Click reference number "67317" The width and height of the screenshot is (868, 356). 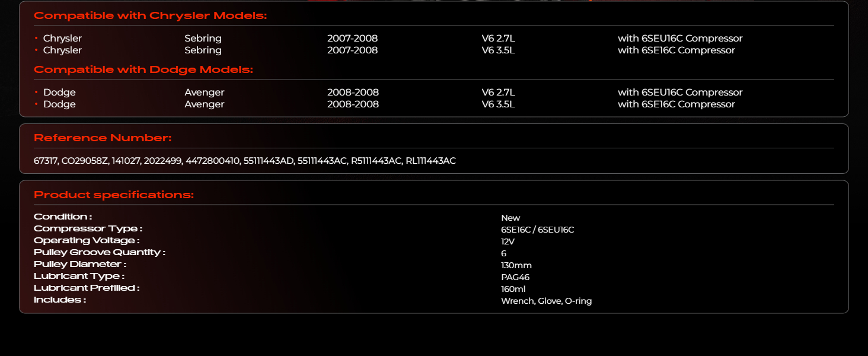(x=45, y=161)
